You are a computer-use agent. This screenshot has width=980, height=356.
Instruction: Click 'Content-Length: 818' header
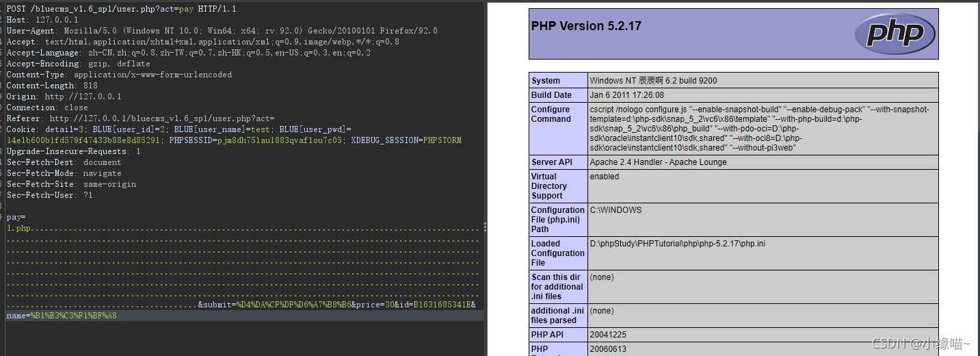[52, 85]
